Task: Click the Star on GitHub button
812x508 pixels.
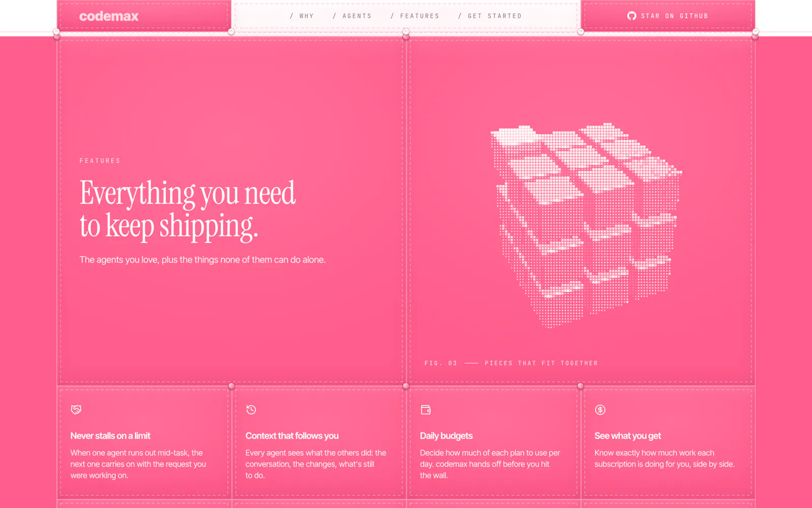Action: [668, 16]
